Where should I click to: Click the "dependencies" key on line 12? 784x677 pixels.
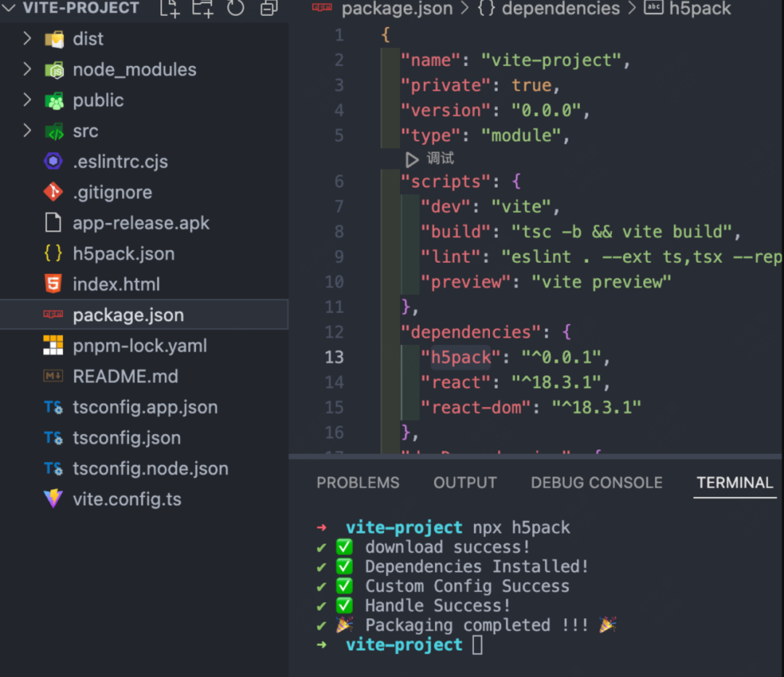click(x=470, y=332)
